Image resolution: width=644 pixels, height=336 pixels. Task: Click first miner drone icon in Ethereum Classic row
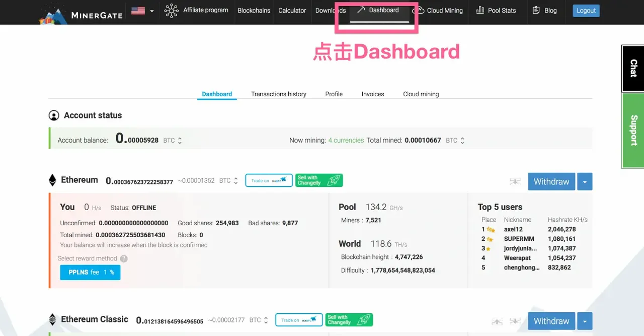tap(497, 321)
